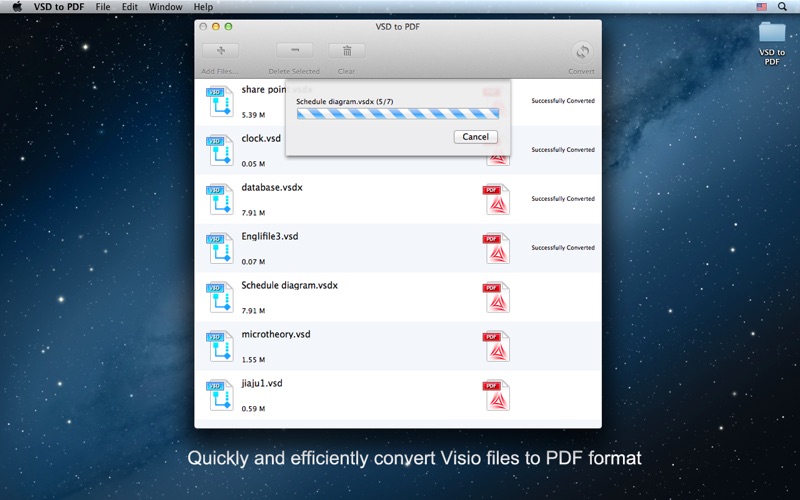Click the 5.39 M file size
This screenshot has width=800, height=500.
[253, 115]
